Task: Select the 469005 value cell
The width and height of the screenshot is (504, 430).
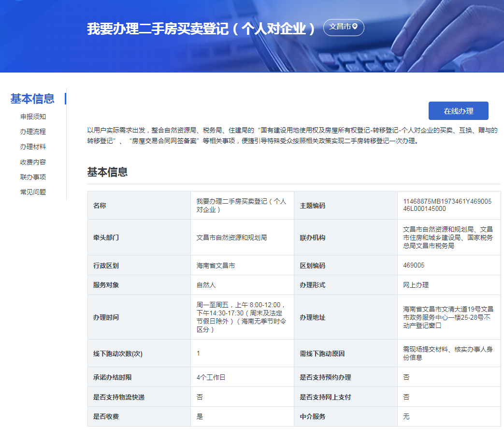Action: point(449,265)
